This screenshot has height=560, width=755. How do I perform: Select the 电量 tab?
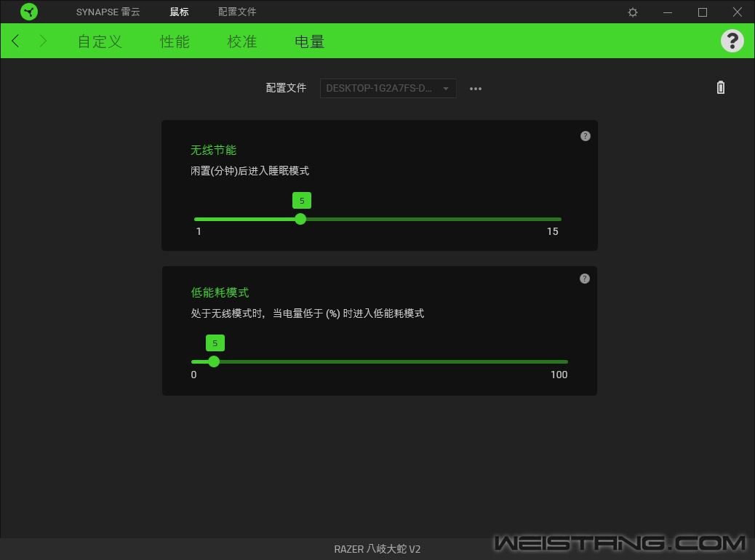(x=309, y=41)
